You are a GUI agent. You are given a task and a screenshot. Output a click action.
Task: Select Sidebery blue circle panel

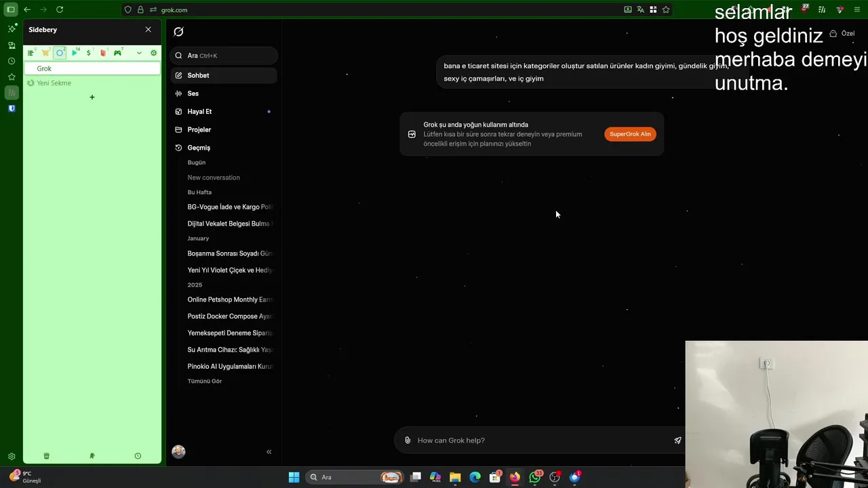point(60,53)
